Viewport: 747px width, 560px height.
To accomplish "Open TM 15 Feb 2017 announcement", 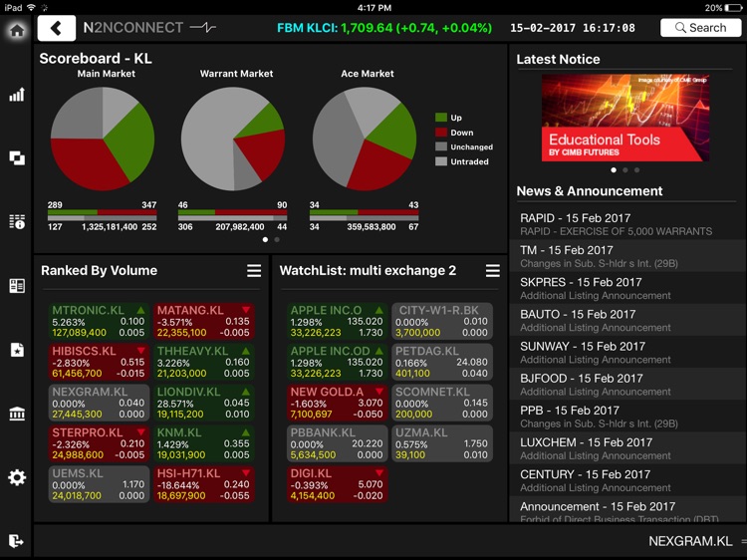I will pos(627,256).
